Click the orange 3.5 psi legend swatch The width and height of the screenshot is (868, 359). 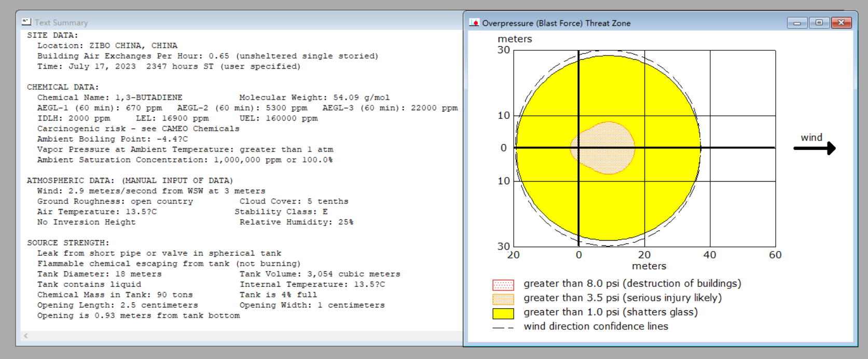(503, 299)
